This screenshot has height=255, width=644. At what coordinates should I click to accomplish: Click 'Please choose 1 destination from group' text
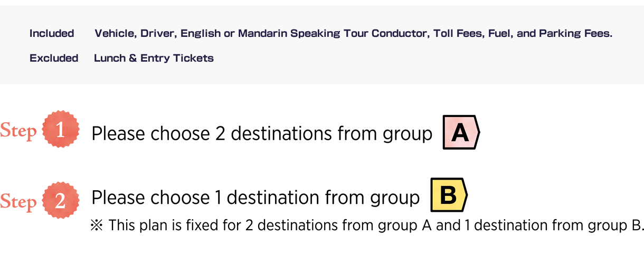coord(255,198)
